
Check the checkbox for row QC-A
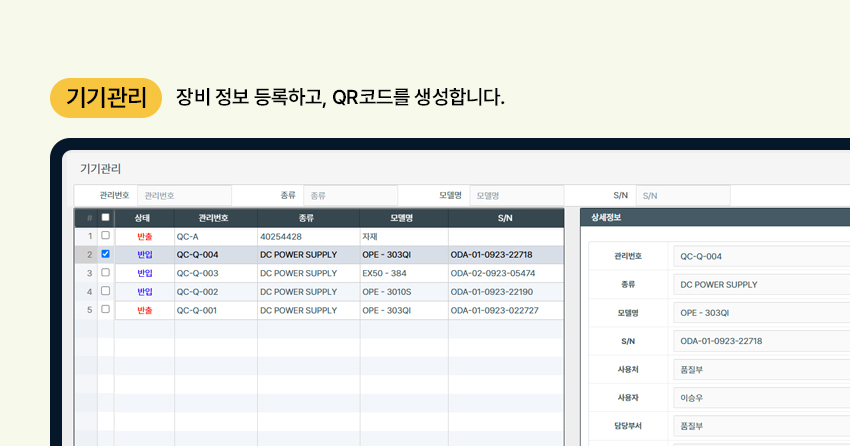[x=106, y=236]
